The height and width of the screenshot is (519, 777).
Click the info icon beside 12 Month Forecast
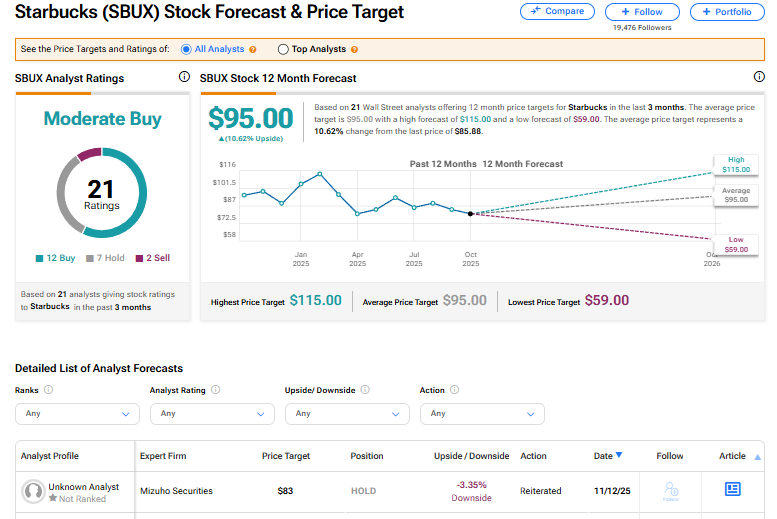[759, 77]
